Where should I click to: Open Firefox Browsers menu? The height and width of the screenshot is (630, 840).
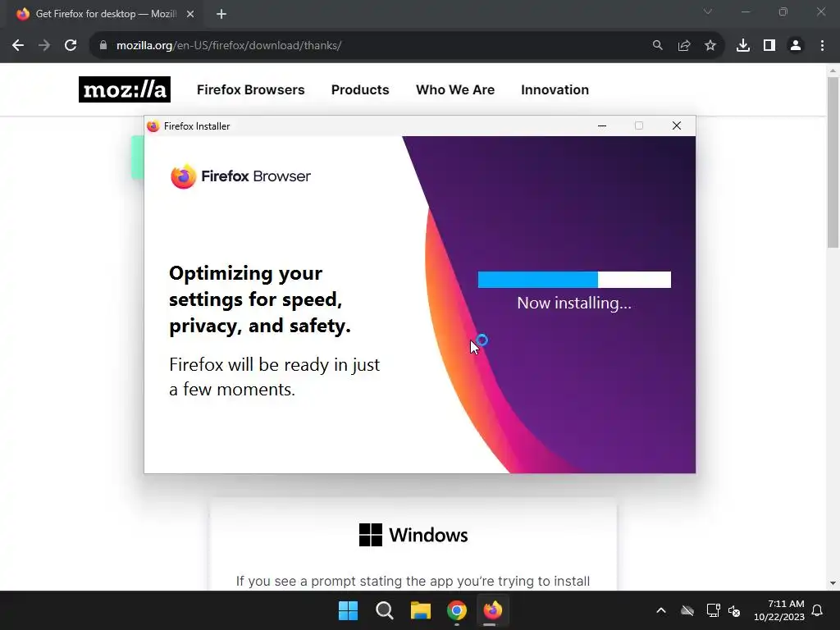point(251,89)
